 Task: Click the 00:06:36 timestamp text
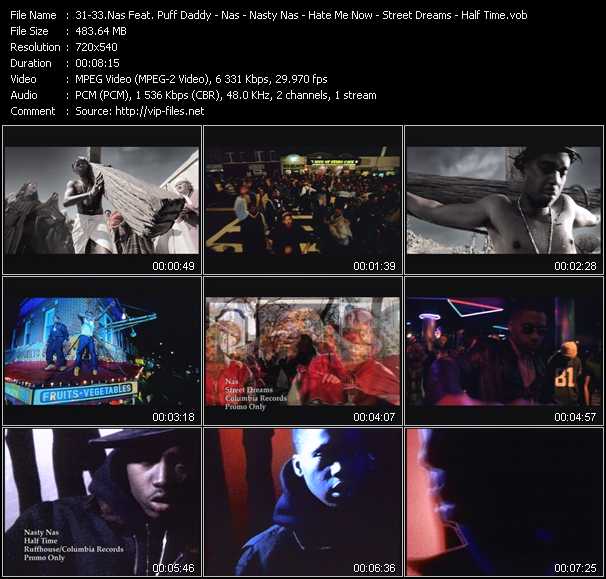[x=374, y=568]
